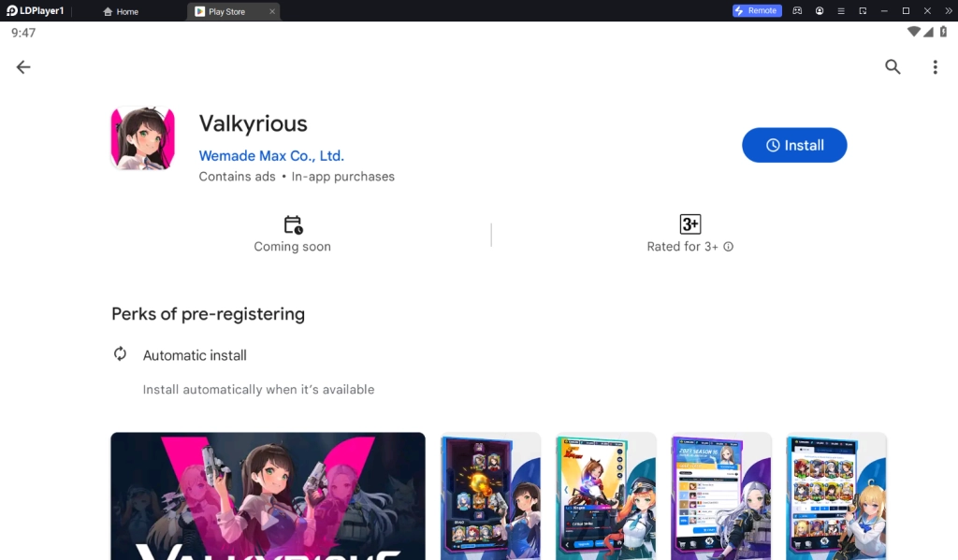
Task: Tap the Install button for Valkyrious
Action: click(794, 145)
